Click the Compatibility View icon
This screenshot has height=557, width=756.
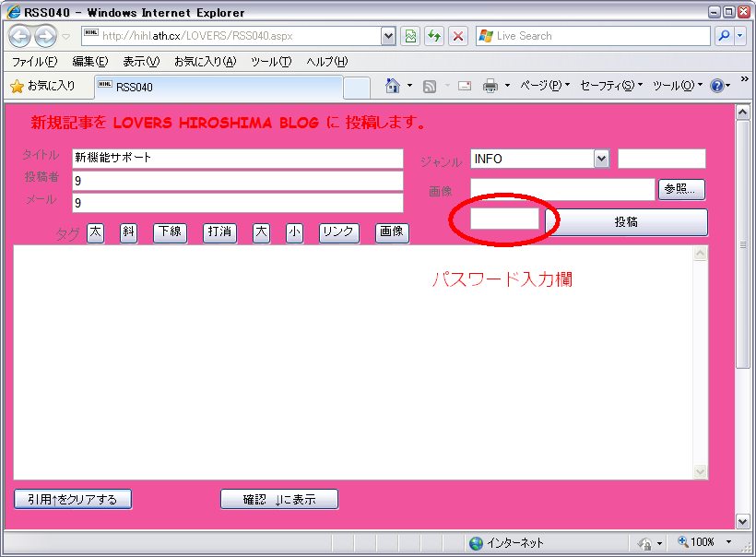pos(410,36)
